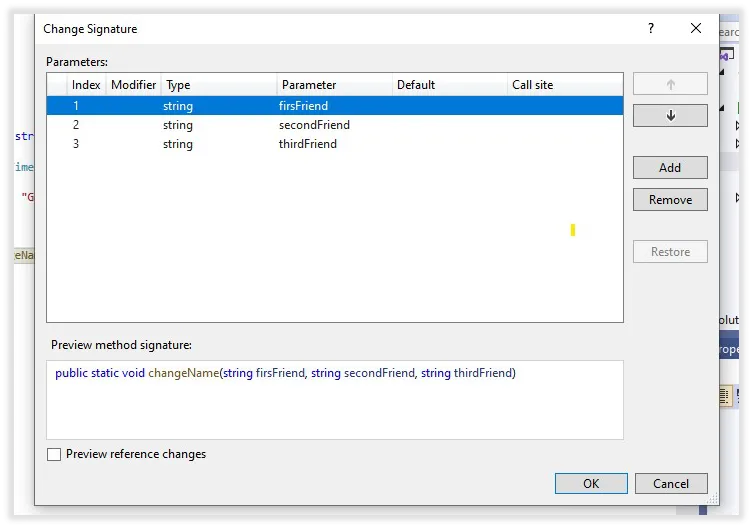This screenshot has height=529, width=754.
Task: Open the help question mark icon
Action: pos(651,28)
